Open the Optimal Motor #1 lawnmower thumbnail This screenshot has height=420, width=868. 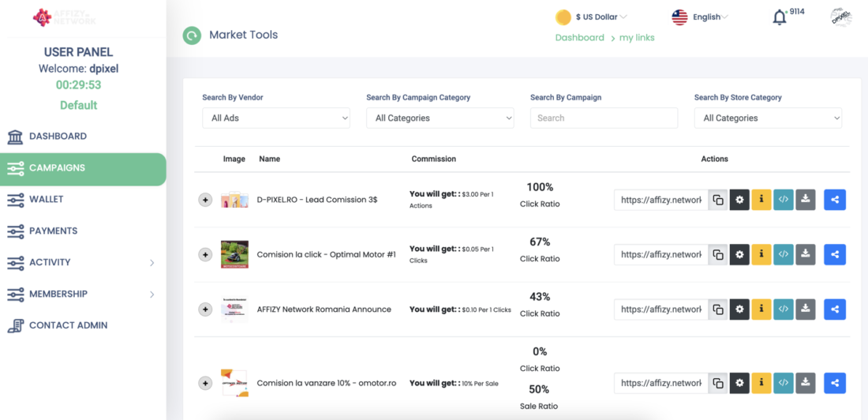click(234, 255)
